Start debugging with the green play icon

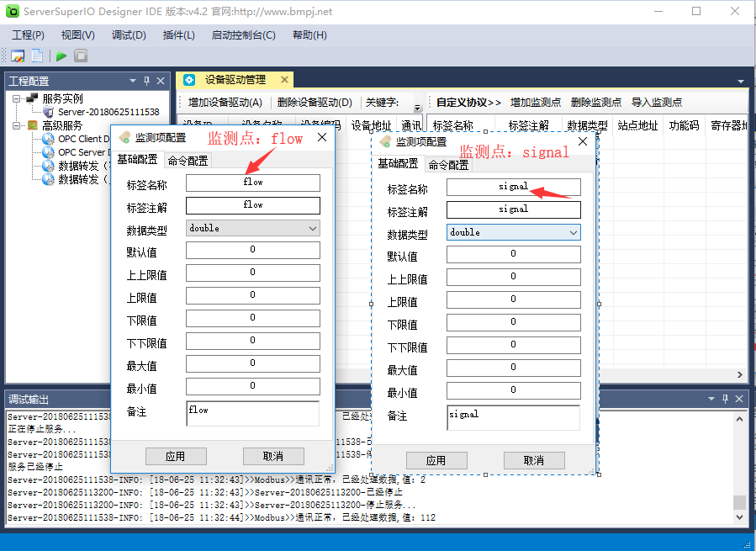(x=61, y=56)
